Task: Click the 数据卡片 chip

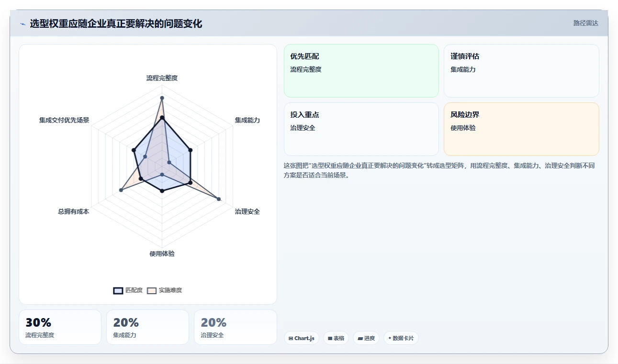Action: [x=401, y=338]
